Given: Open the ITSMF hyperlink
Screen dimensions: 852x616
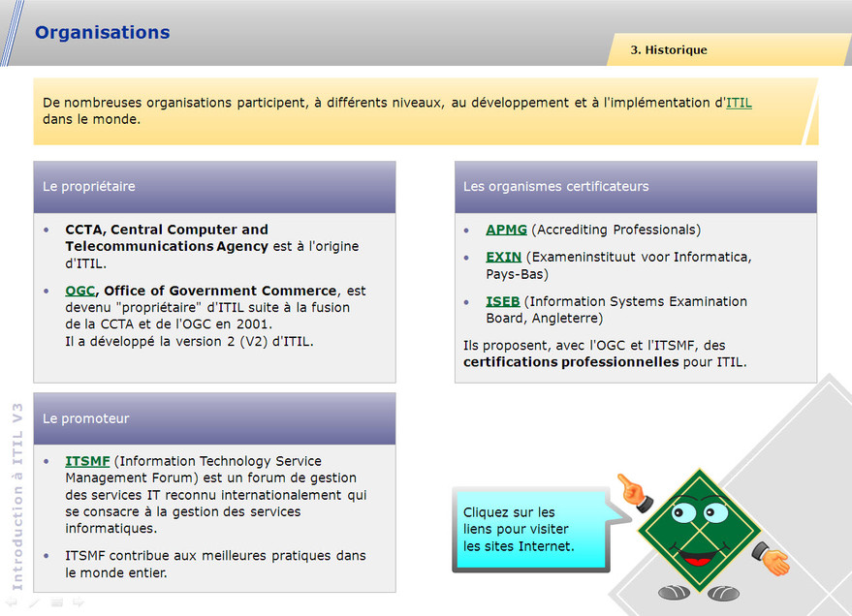Looking at the screenshot, I should 87,461.
